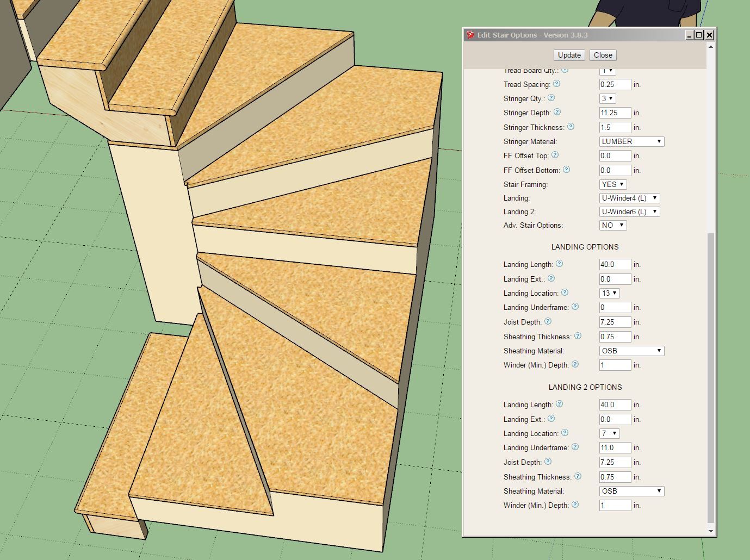Viewport: 750px width, 560px height.
Task: Open the Landing dropdown showing U-Winder4 (L)
Action: point(629,198)
